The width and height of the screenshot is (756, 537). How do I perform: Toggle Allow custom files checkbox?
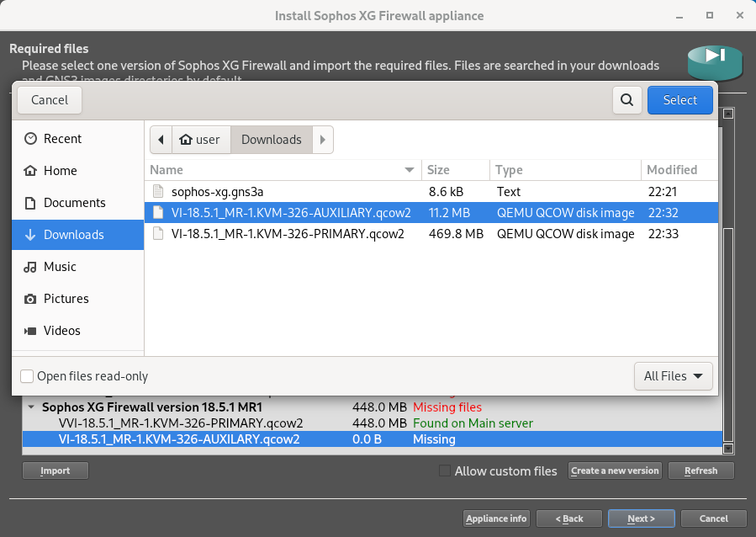[x=445, y=471]
